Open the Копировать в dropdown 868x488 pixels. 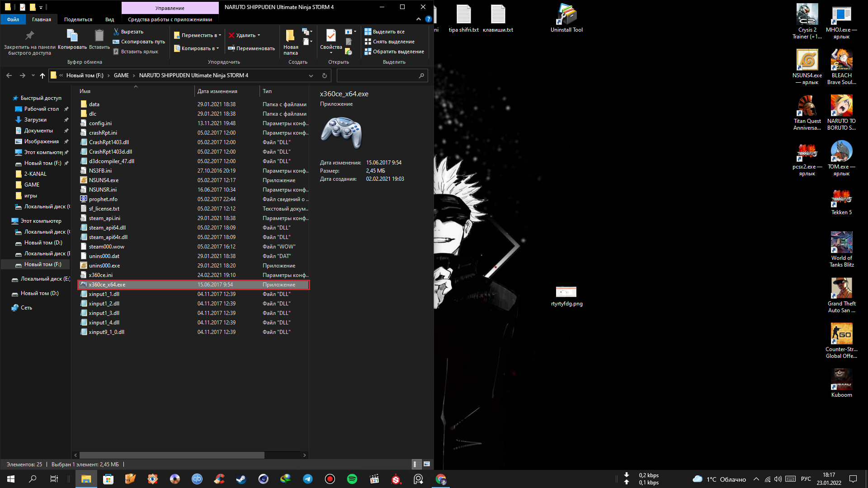pyautogui.click(x=197, y=48)
